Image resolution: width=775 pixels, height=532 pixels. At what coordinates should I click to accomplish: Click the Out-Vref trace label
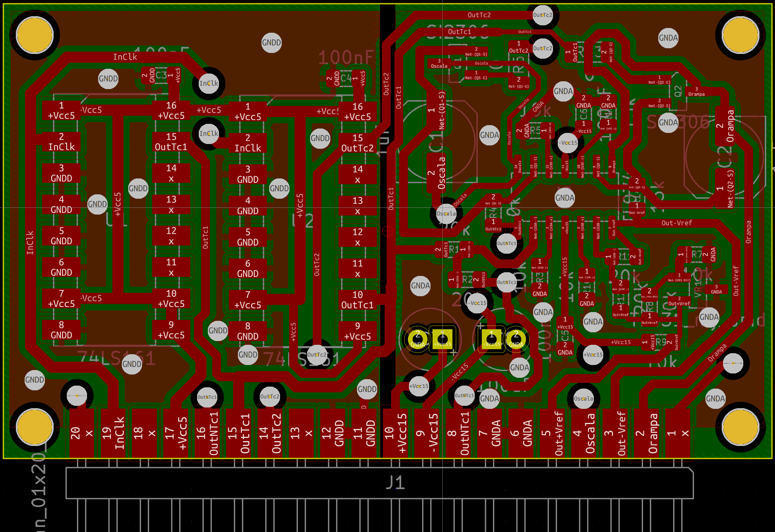click(676, 223)
